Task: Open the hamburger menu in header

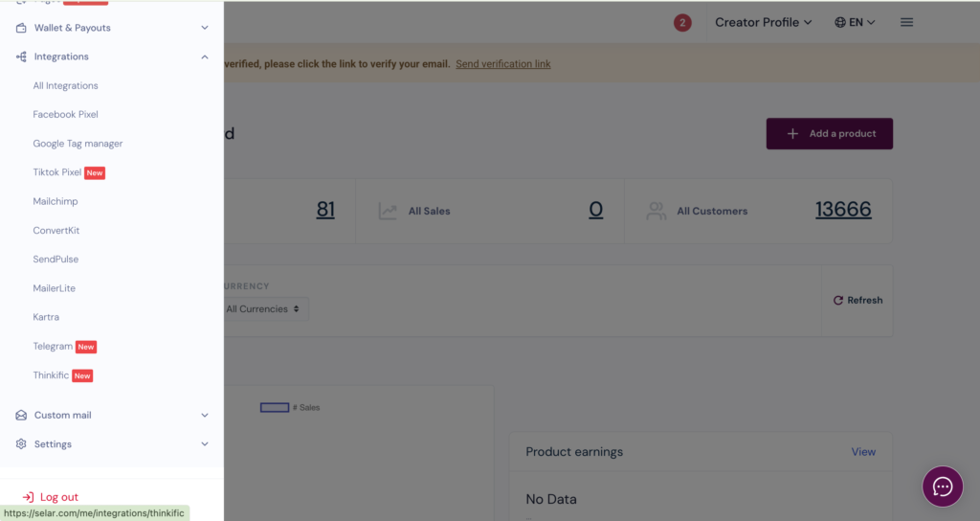Action: [906, 22]
